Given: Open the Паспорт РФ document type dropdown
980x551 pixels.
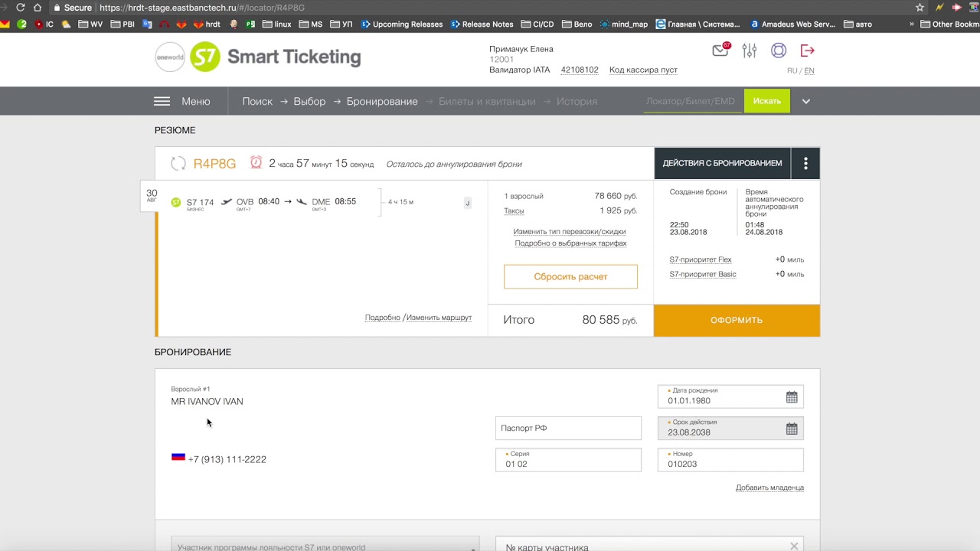Looking at the screenshot, I should point(568,429).
